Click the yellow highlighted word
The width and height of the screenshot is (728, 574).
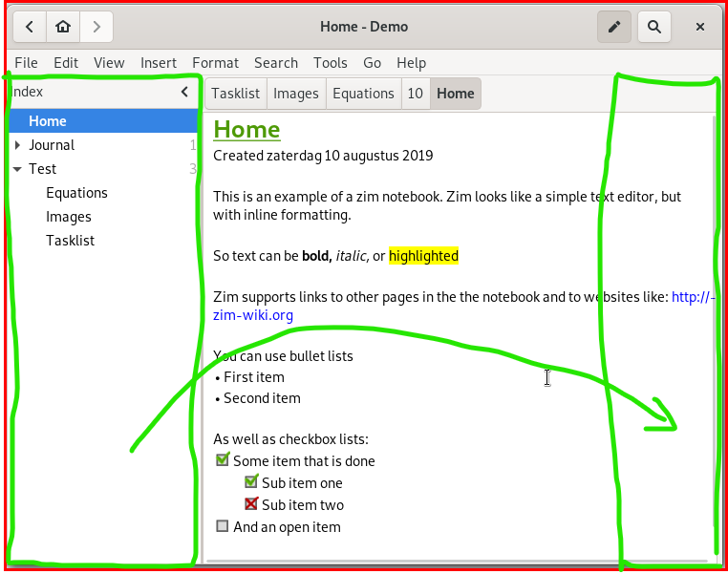click(x=423, y=256)
